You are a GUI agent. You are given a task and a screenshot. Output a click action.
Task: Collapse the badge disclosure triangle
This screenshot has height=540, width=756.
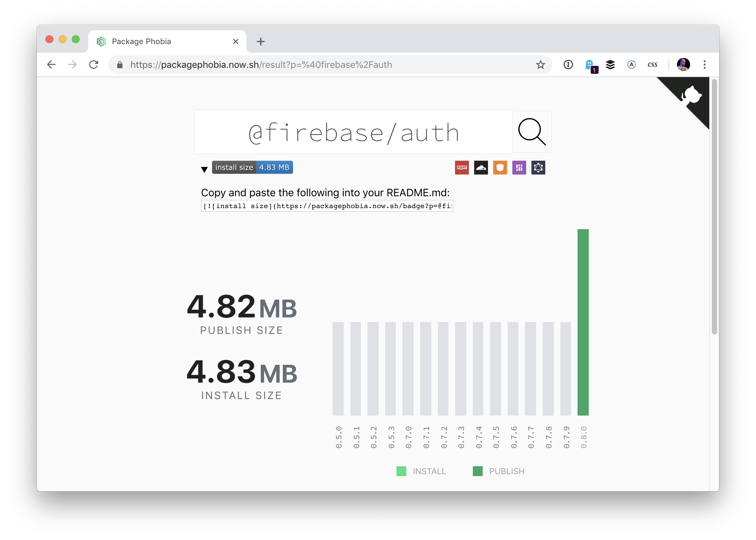[204, 169]
